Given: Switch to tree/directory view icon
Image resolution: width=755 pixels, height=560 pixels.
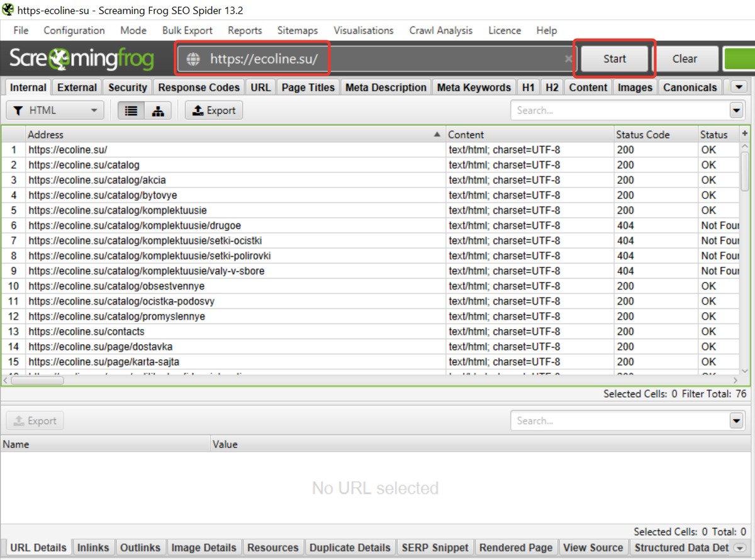Looking at the screenshot, I should 158,110.
